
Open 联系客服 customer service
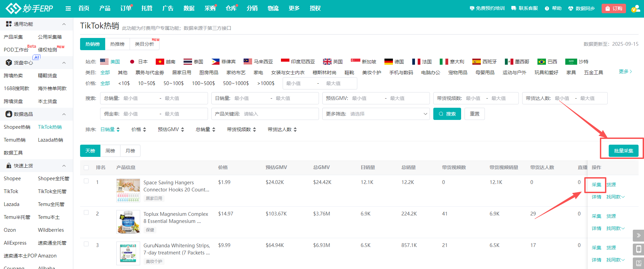pos(525,8)
